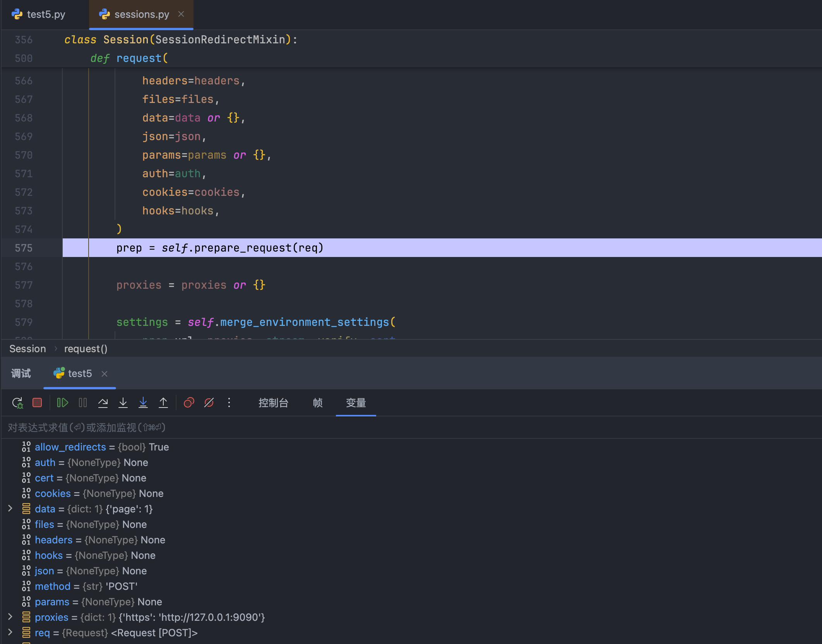Viewport: 822px width, 644px height.
Task: Toggle Mute Breakpoints
Action: [209, 403]
